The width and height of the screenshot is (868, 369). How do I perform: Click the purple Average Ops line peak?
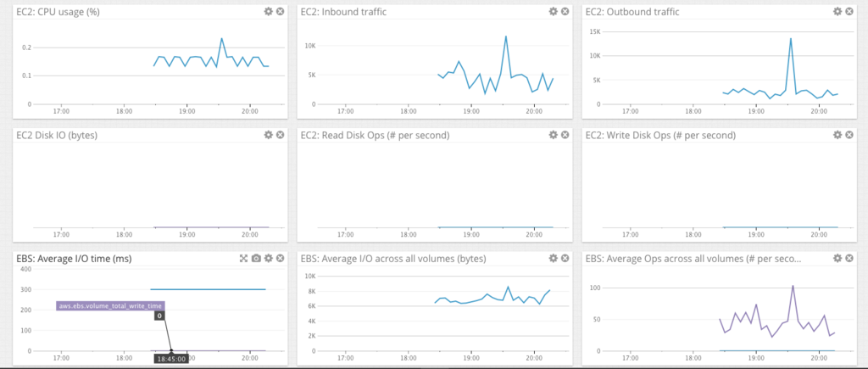pos(793,286)
